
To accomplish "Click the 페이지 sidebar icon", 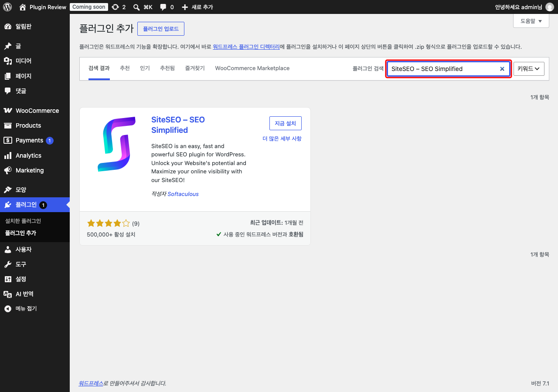I will [7, 76].
